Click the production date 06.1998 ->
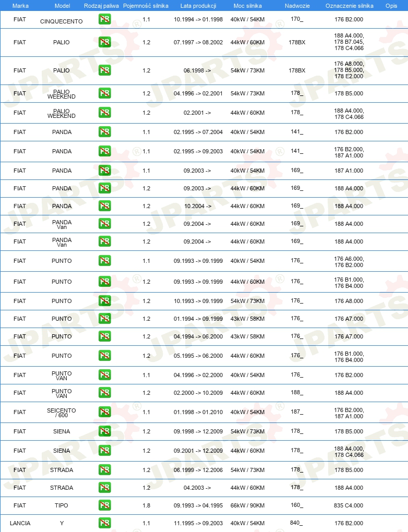The height and width of the screenshot is (532, 408). coord(197,70)
